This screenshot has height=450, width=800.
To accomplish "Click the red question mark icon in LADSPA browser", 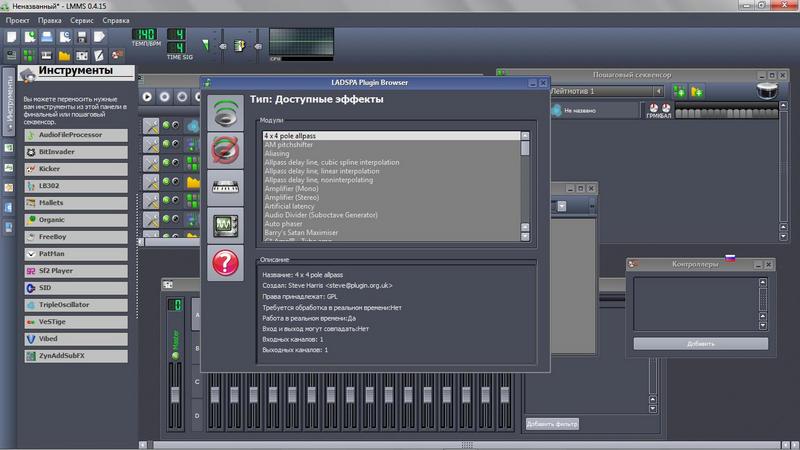I will point(226,263).
